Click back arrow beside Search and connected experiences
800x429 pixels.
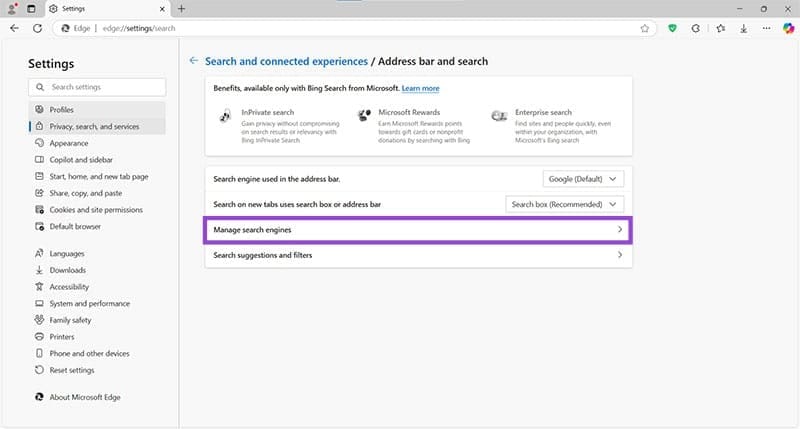193,61
